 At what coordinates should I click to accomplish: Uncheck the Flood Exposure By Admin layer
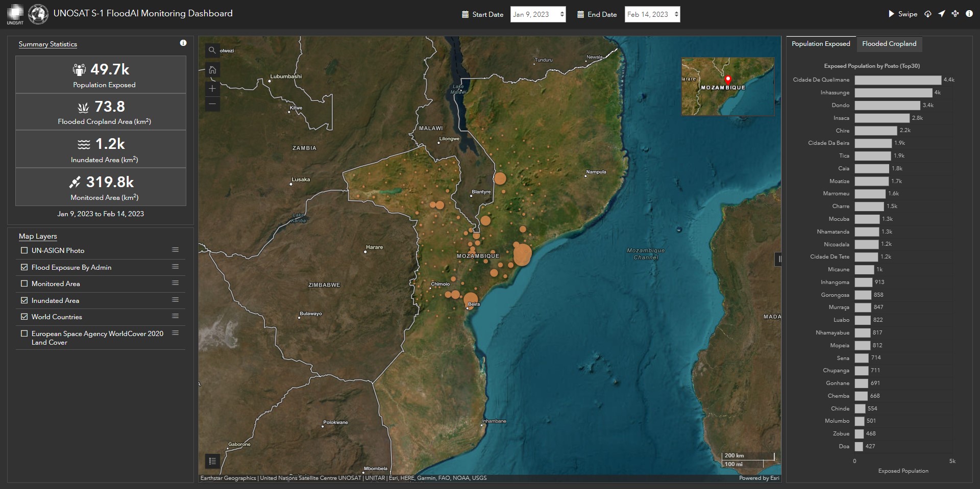click(x=24, y=267)
